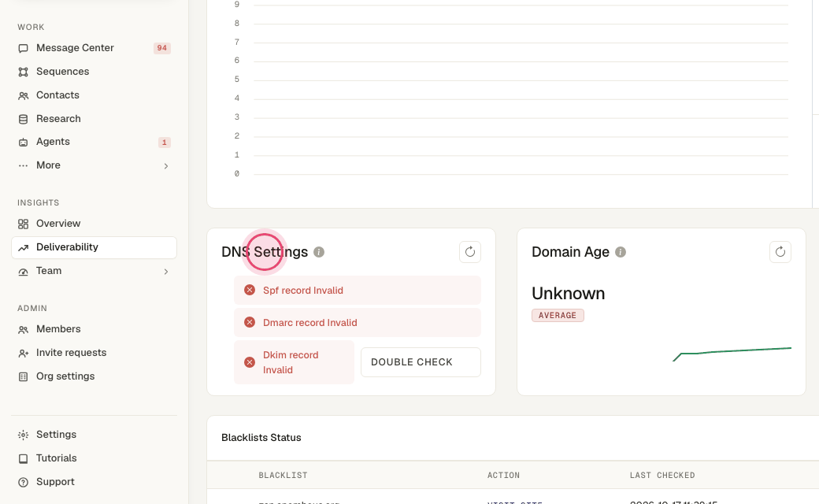Expand the More menu chevron
Viewport: 819px width, 504px height.
pos(166,165)
